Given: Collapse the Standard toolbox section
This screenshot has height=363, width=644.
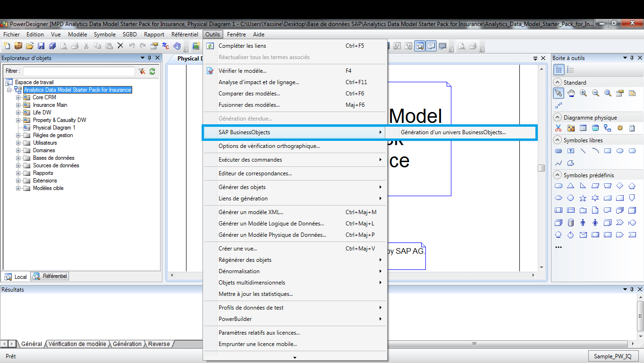Looking at the screenshot, I should tap(557, 83).
